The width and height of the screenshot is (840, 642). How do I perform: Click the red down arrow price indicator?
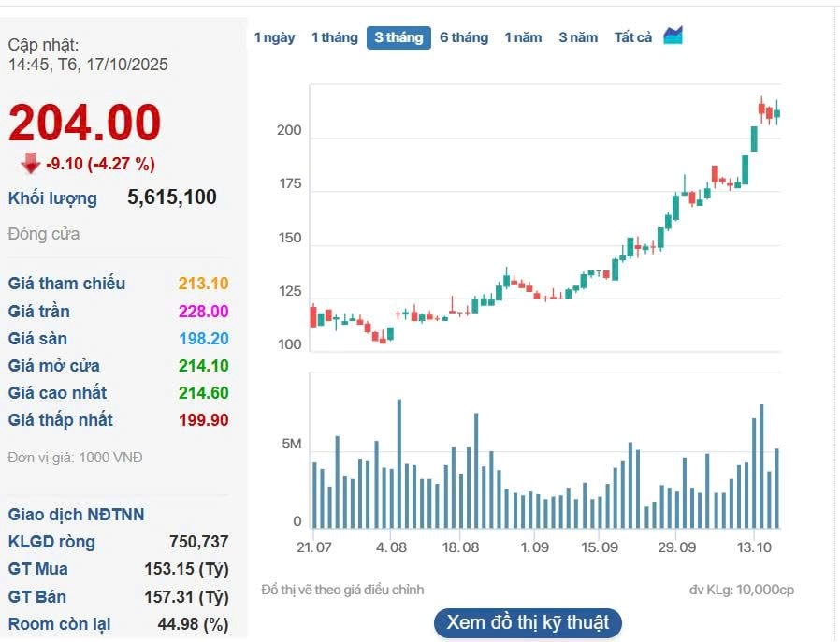coord(31,164)
